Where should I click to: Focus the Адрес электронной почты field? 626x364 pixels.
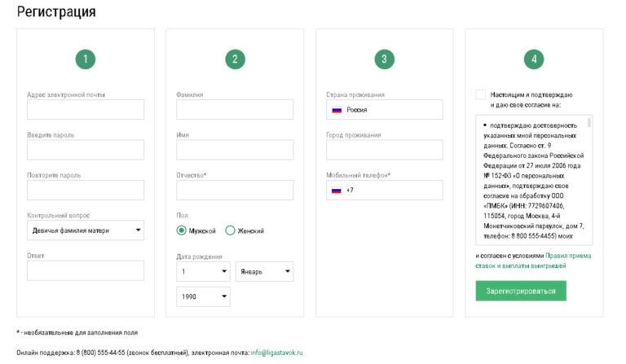[x=86, y=110]
